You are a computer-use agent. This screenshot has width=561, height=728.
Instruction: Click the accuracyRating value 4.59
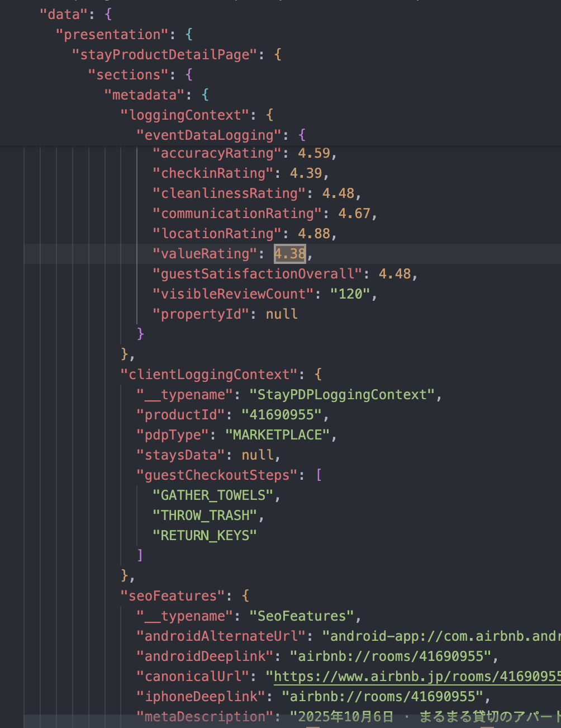(x=314, y=153)
